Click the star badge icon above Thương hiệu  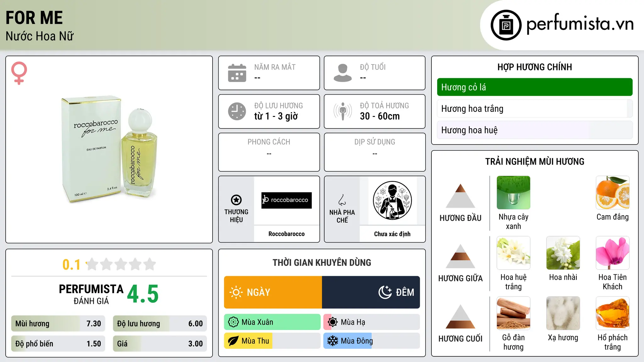pyautogui.click(x=236, y=200)
